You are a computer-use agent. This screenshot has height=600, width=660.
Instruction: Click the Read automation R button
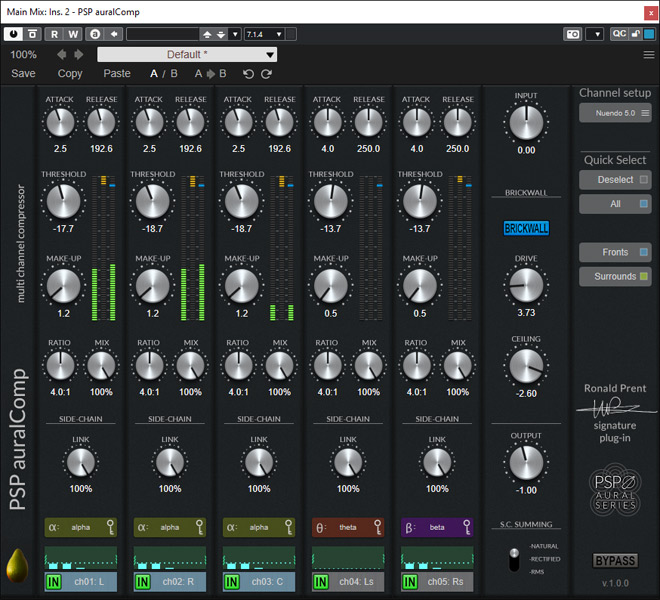coord(55,34)
